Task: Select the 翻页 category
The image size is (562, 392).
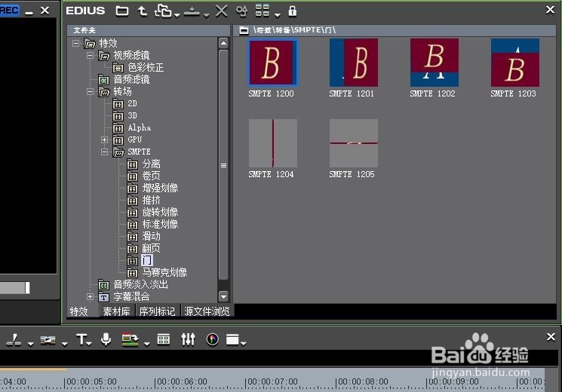Action: (152, 248)
